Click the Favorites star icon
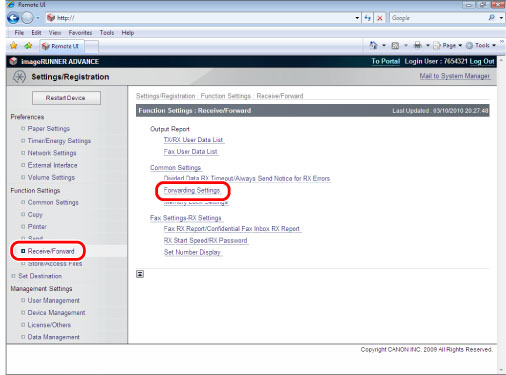The height and width of the screenshot is (375, 506). coord(13,46)
